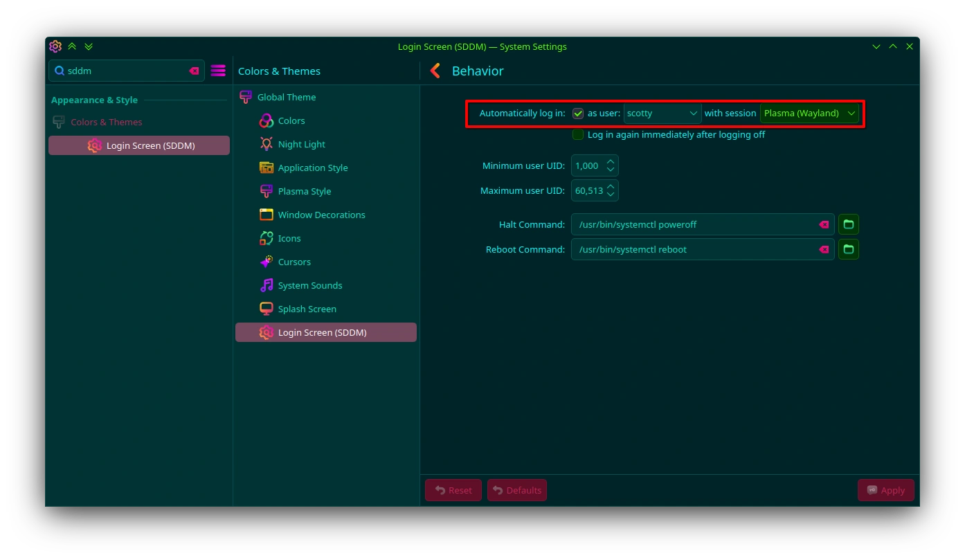Image resolution: width=965 pixels, height=560 pixels.
Task: Click the Global Theme icon
Action: pos(246,97)
